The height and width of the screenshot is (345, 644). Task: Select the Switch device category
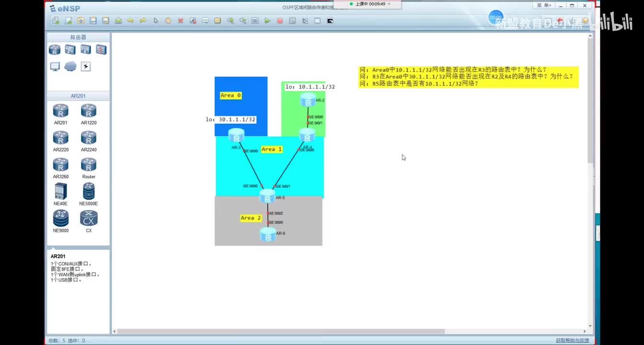[x=70, y=50]
